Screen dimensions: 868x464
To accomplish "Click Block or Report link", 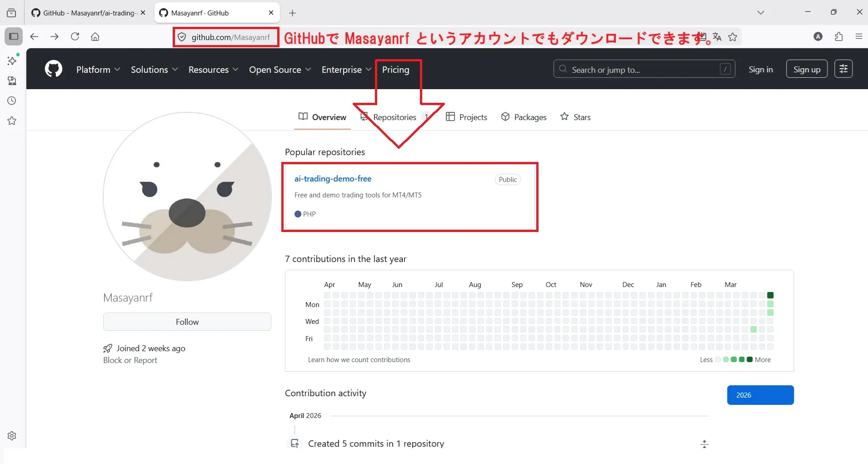I will [x=130, y=360].
